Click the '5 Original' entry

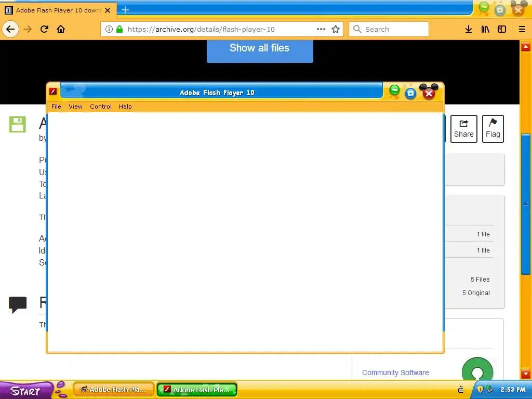476,293
